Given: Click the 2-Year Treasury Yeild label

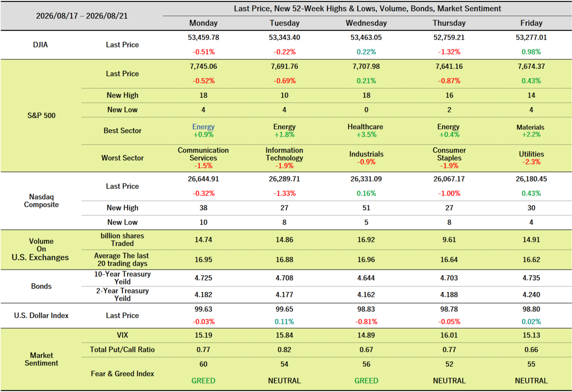Looking at the screenshot, I should click(123, 295).
